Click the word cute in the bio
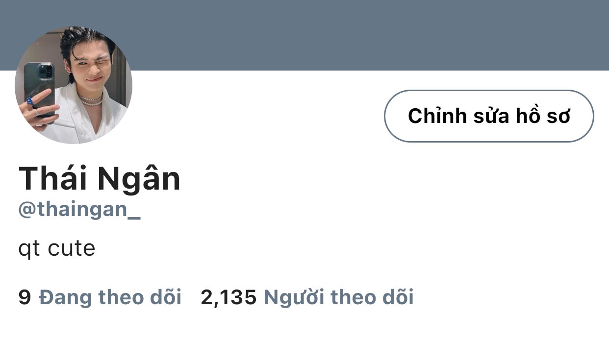Image resolution: width=609 pixels, height=364 pixels. (x=72, y=248)
